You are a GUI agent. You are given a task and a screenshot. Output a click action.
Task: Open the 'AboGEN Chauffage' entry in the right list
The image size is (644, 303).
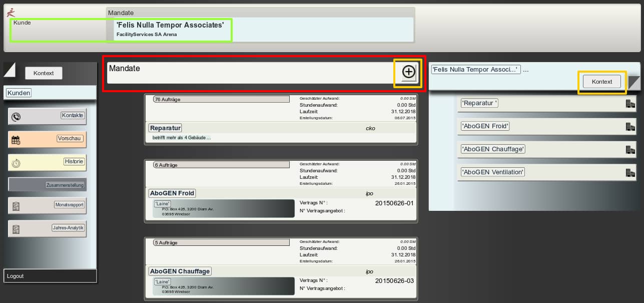(493, 149)
